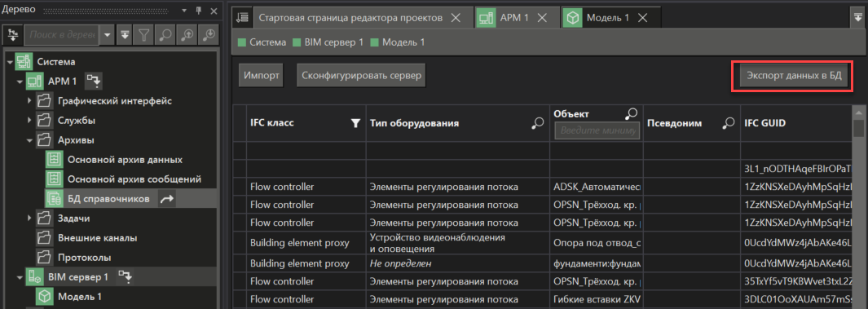Screen dimensions: 868x309
Task: Click Модель 1 in the breadcrumb
Action: (x=403, y=42)
